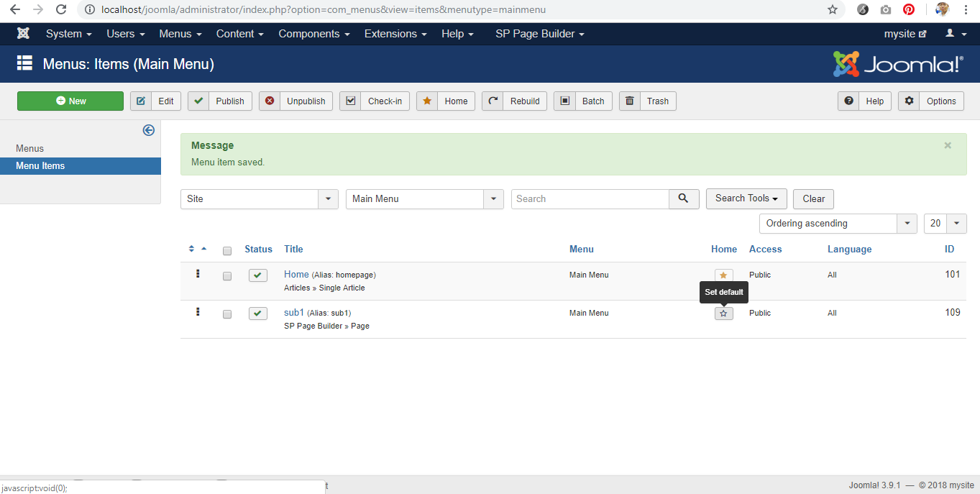
Task: Tick the select-all checkbox in header
Action: pyautogui.click(x=227, y=251)
